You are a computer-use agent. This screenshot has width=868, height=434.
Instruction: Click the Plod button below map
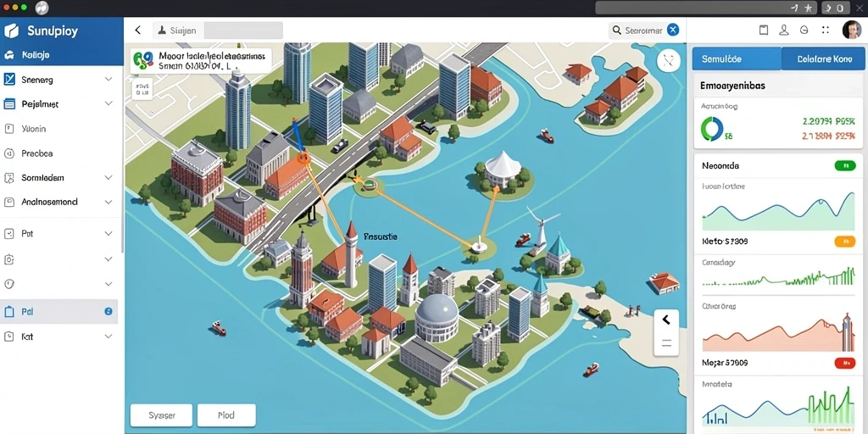tap(226, 415)
